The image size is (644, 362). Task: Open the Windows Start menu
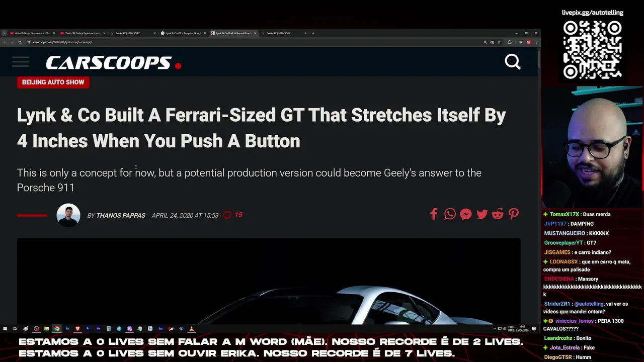point(5,329)
